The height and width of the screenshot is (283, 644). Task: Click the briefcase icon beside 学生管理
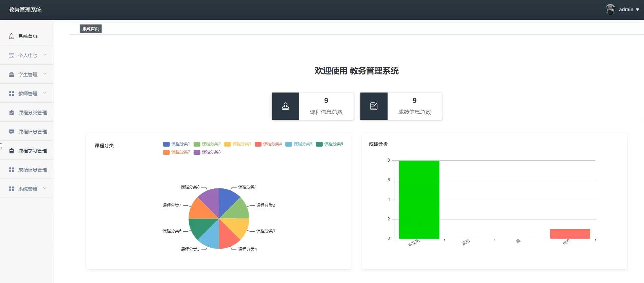12,74
